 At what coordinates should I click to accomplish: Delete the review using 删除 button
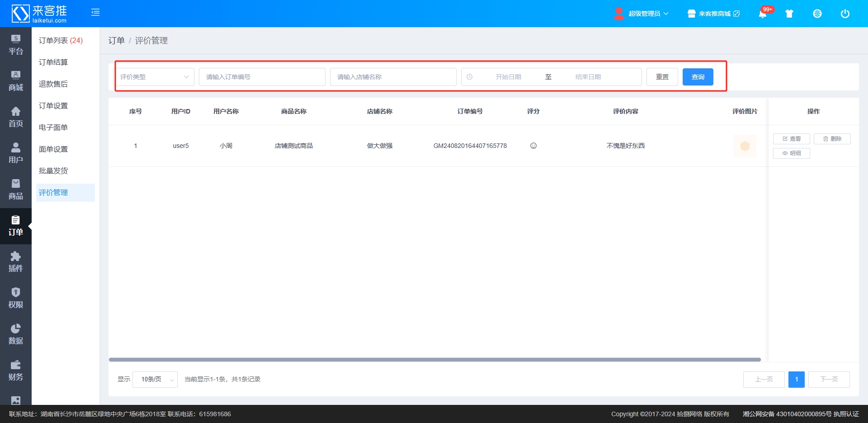click(832, 139)
